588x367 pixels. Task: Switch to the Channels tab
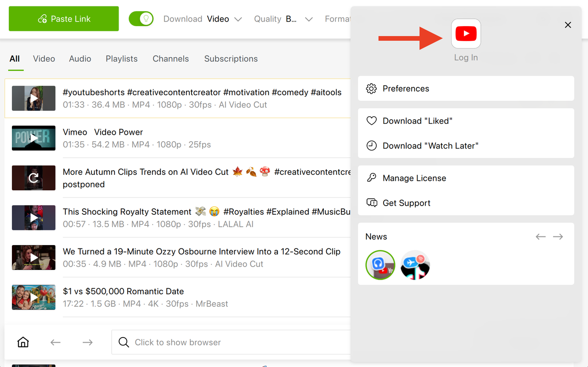tap(171, 59)
